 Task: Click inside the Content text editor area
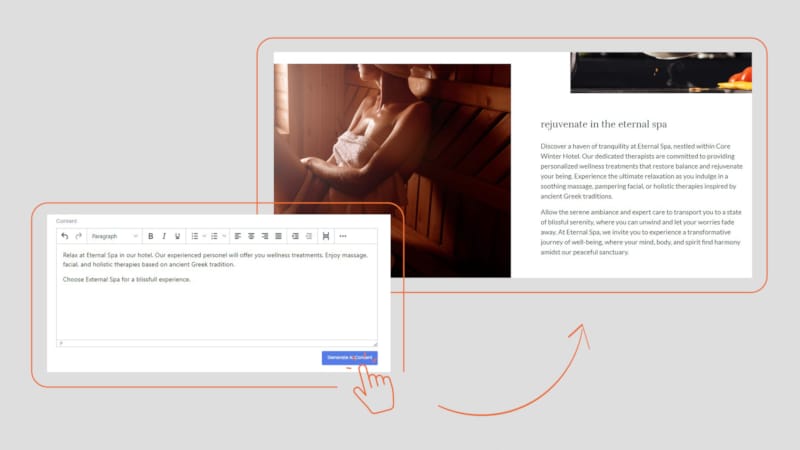point(216,310)
